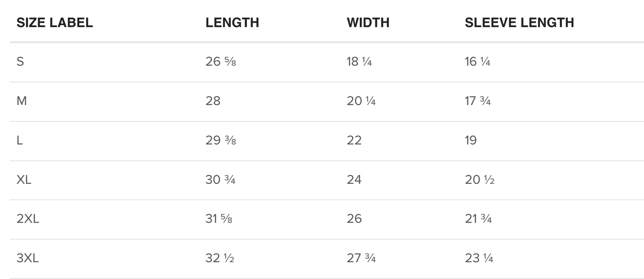Click the sleeve length value 20 ½
Viewport: 644px width, 279px height.
point(480,180)
